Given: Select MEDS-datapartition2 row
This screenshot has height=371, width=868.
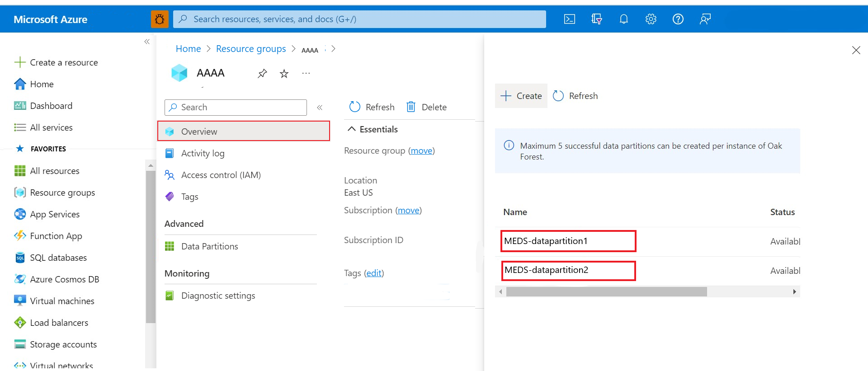Looking at the screenshot, I should 568,271.
